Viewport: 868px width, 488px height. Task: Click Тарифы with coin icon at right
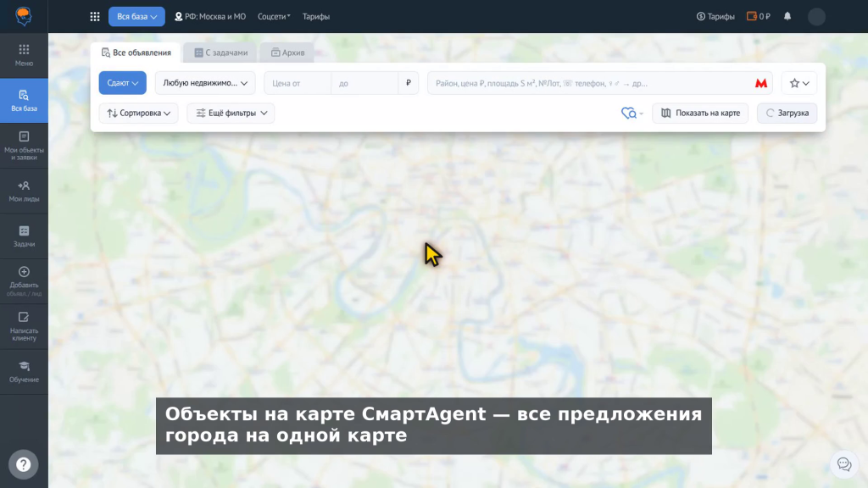point(715,17)
